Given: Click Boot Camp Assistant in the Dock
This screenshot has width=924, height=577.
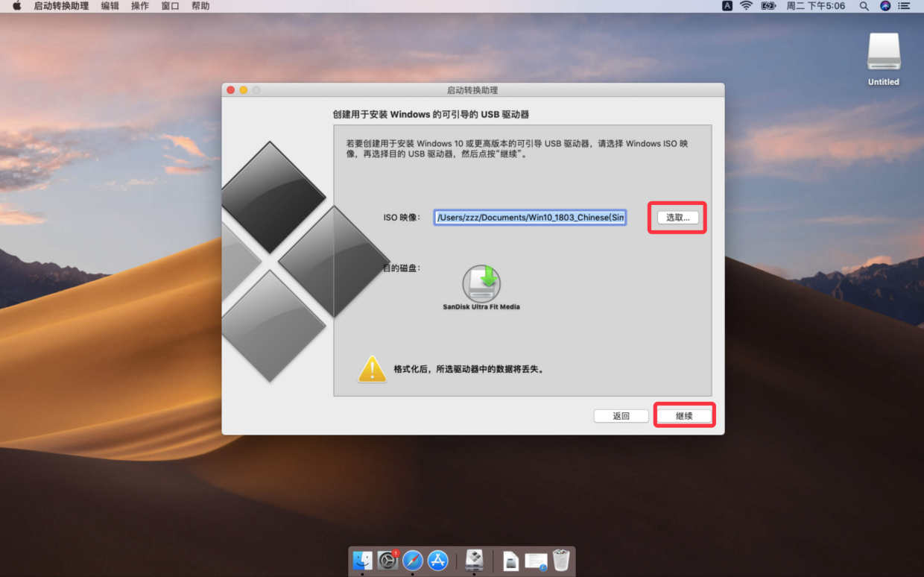Looking at the screenshot, I should pyautogui.click(x=474, y=561).
